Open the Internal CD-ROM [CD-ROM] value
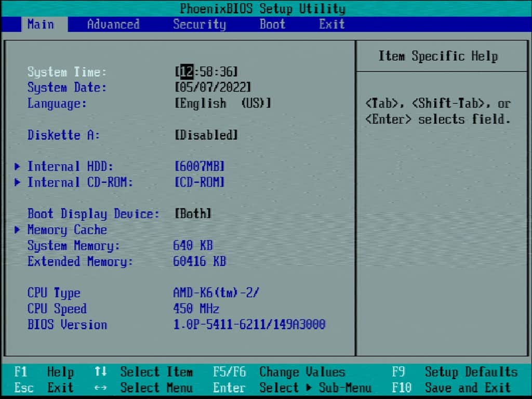The image size is (532, 399). click(x=199, y=182)
